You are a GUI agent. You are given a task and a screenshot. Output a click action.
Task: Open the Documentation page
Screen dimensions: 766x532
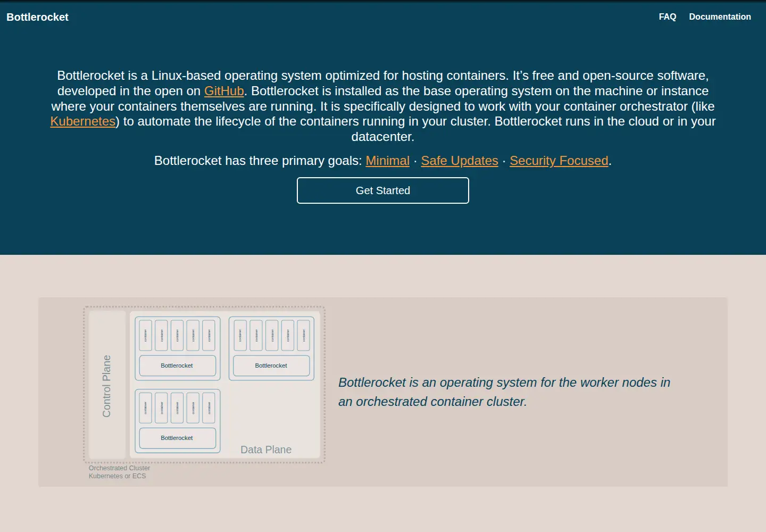coord(720,17)
